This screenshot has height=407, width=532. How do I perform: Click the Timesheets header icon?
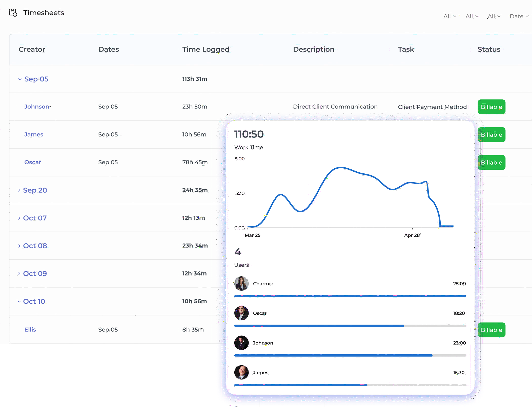click(x=13, y=12)
